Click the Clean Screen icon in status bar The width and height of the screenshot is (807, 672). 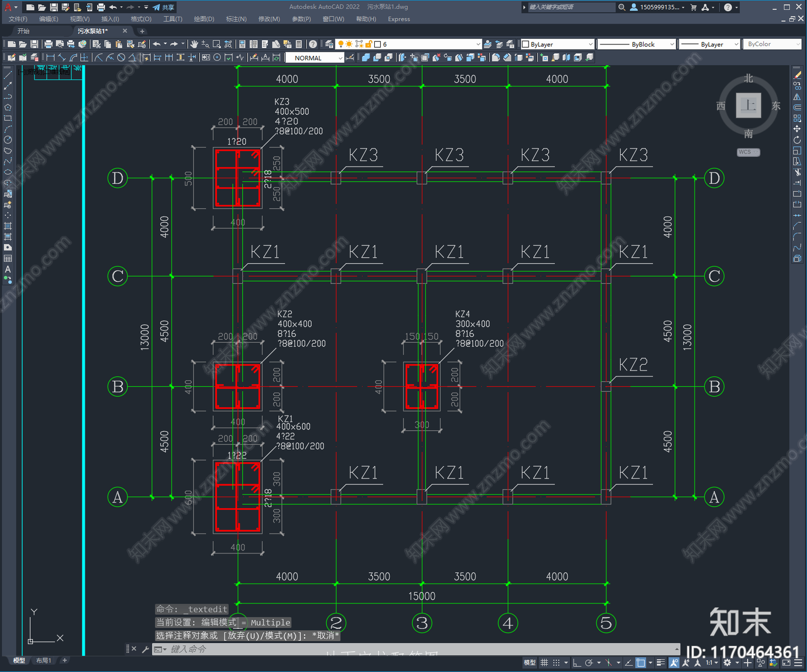(x=786, y=662)
